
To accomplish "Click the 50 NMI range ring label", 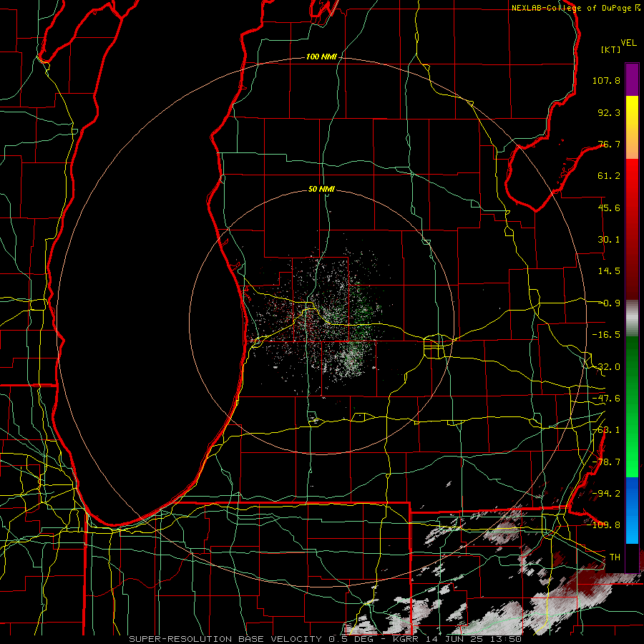I will 321,189.
